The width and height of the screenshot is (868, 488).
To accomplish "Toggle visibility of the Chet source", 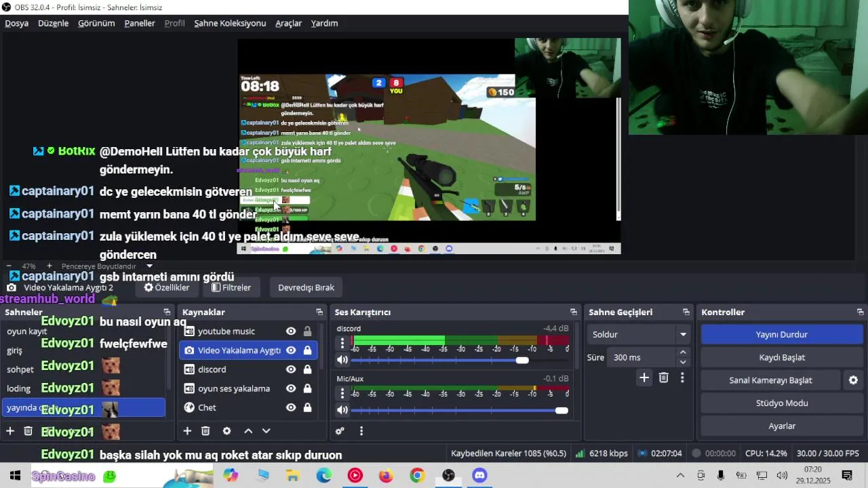I will [x=291, y=407].
